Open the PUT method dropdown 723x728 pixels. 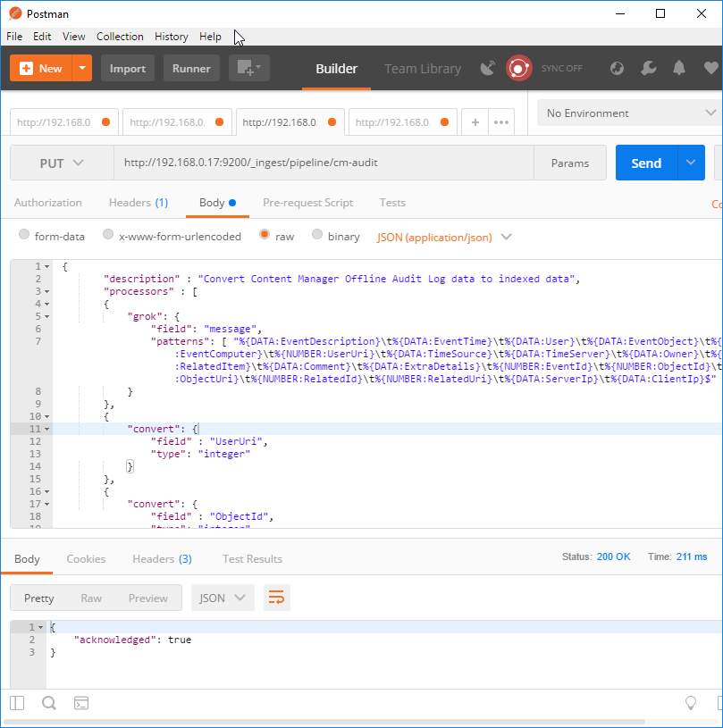coord(62,163)
